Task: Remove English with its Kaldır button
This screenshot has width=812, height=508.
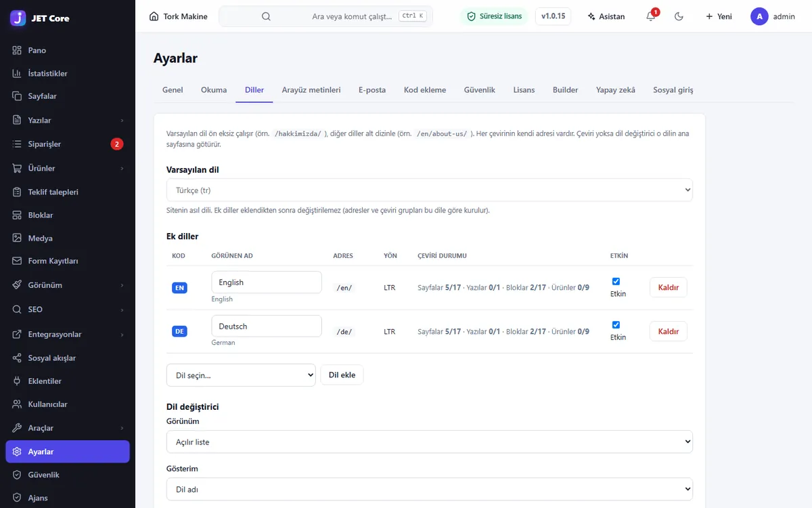Action: click(669, 288)
